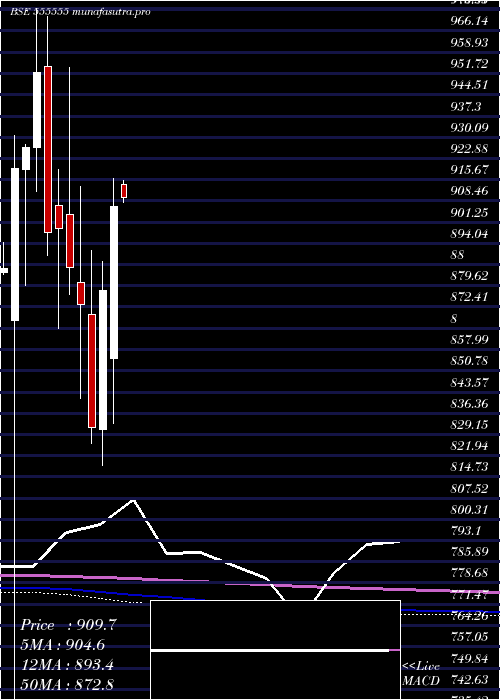Click the BSE 555555 chart title
Image resolution: width=500 pixels, height=700 pixels.
click(39, 12)
